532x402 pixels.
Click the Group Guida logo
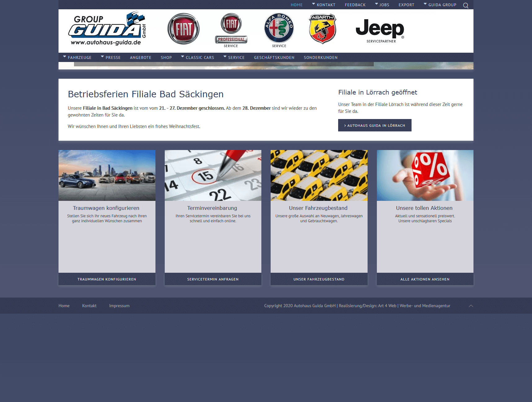107,29
